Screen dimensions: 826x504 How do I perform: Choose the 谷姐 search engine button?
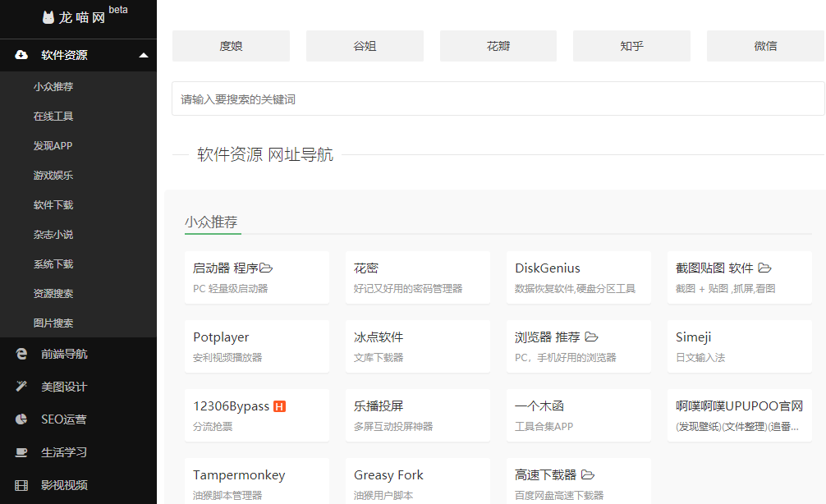click(x=365, y=46)
